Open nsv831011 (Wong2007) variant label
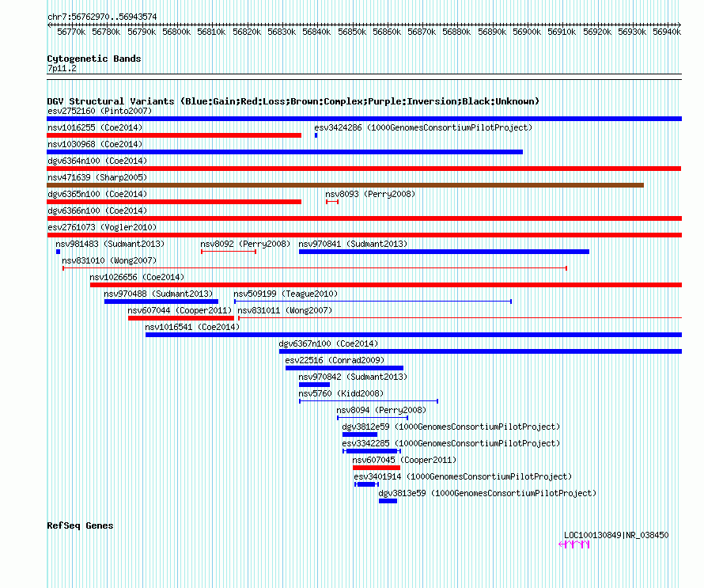Screen dimensions: 704x588 click(x=285, y=310)
